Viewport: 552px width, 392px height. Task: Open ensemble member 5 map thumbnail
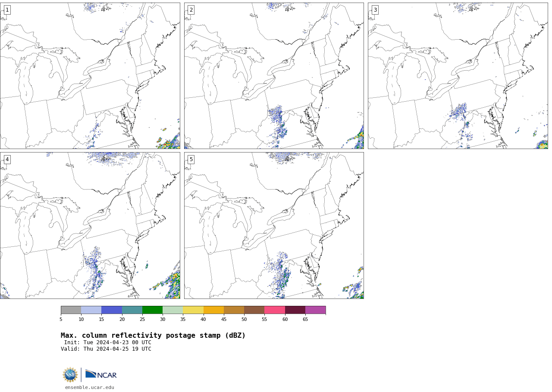coord(274,225)
